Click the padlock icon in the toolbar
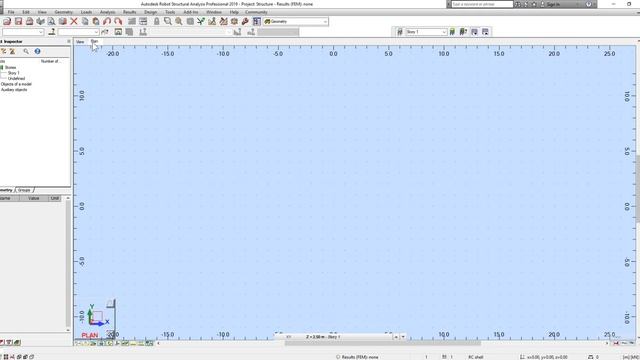 pos(156,21)
